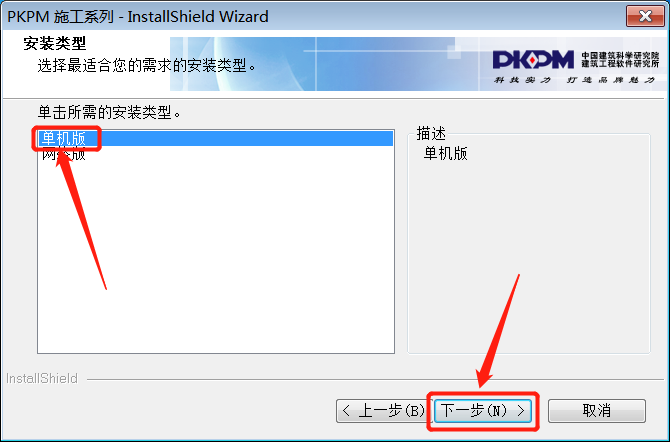
Task: Go to next step with 下一步(N)
Action: (x=483, y=411)
